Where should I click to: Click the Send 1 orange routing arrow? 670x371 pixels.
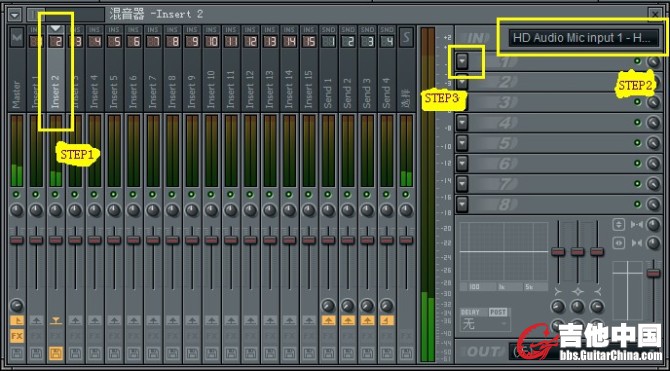tap(328, 321)
